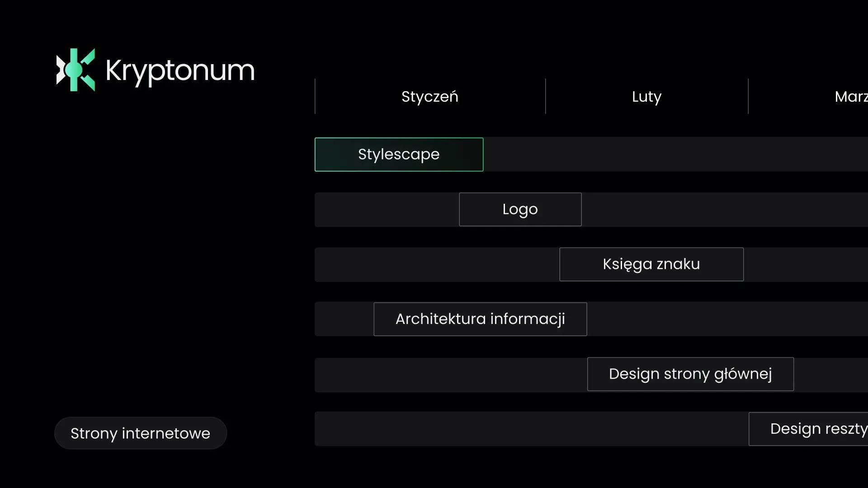
Task: Select the Luty month header
Action: tap(646, 97)
